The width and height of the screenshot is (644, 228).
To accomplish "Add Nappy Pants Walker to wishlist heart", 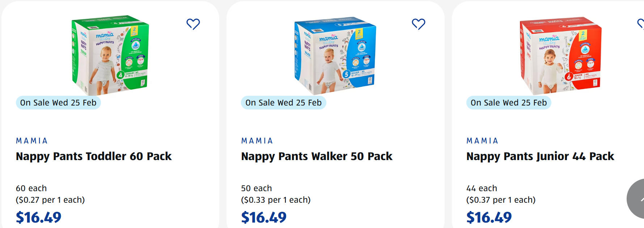I will pyautogui.click(x=419, y=24).
